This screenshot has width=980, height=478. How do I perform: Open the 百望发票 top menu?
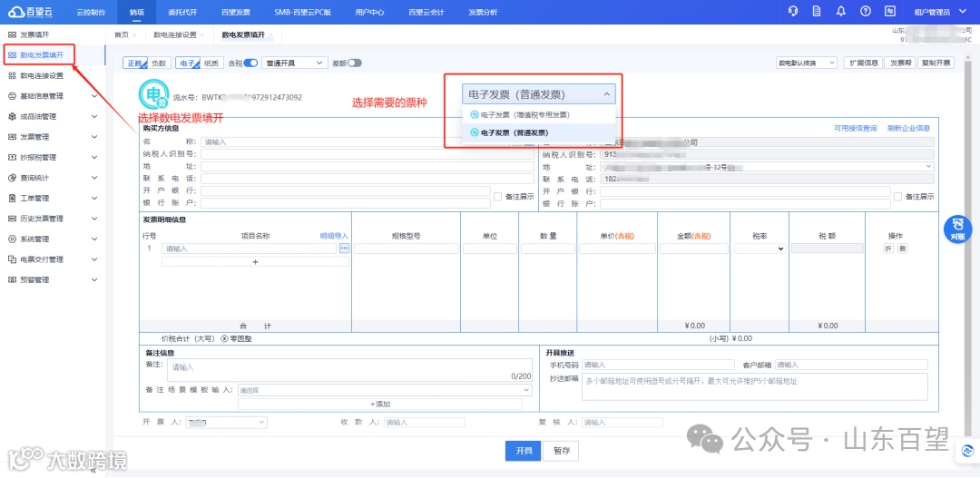(236, 12)
